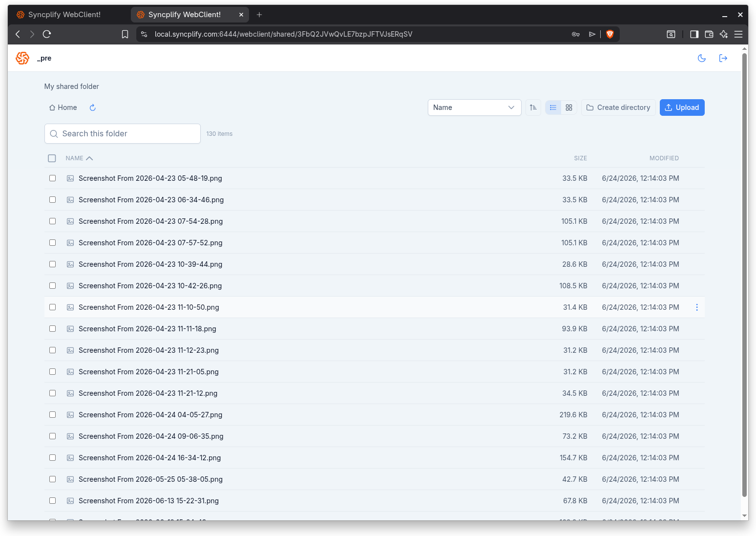Viewport: 756px width, 536px height.
Task: Open new browser tab
Action: 259,15
